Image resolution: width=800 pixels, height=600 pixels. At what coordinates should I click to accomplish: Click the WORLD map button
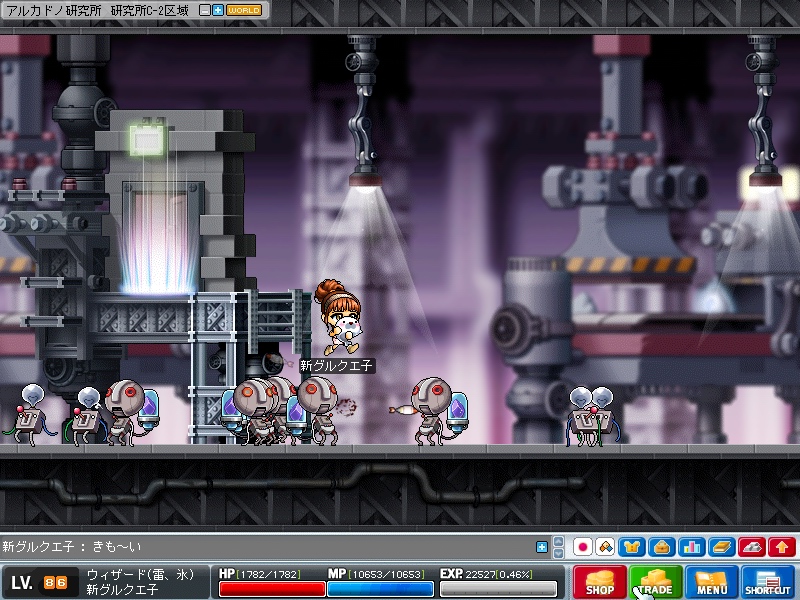pos(243,10)
